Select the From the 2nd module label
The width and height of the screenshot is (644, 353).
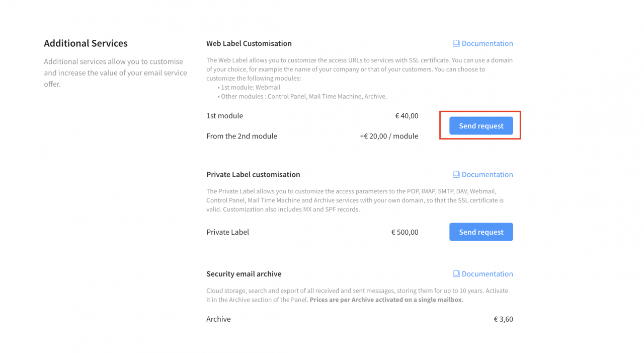(x=242, y=136)
